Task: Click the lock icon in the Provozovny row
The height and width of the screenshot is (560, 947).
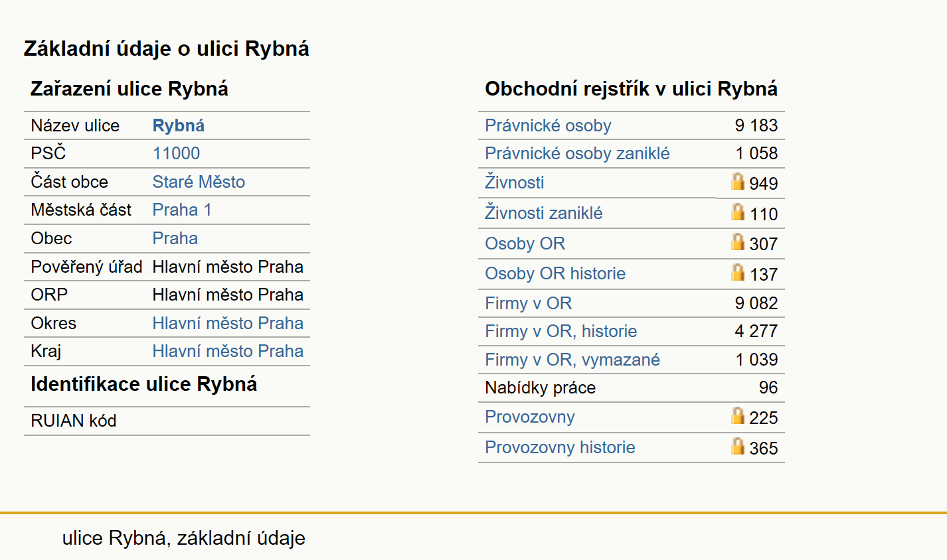Action: click(x=738, y=415)
